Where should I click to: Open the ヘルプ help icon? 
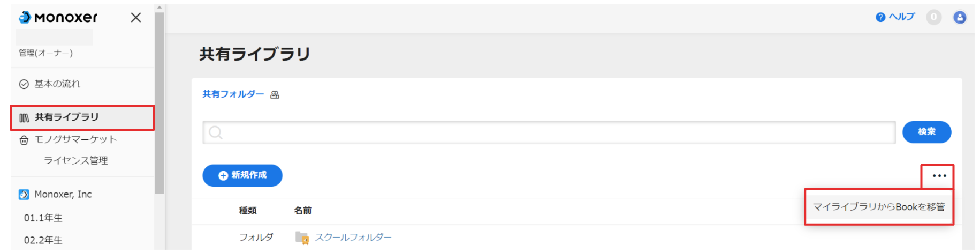point(880,17)
